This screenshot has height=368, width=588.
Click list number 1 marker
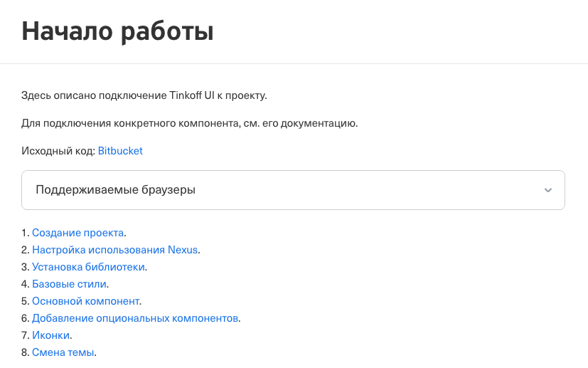click(25, 233)
